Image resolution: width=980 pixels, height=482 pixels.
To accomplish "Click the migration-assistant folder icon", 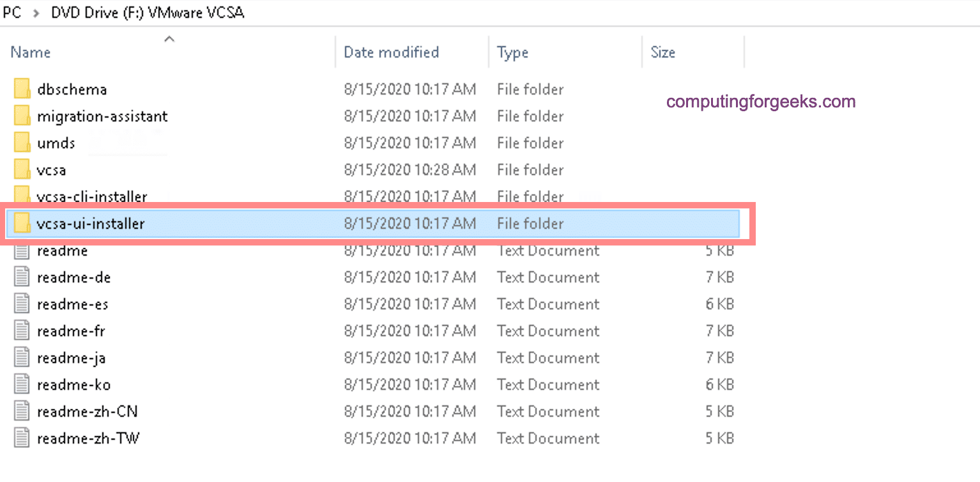I will pyautogui.click(x=21, y=116).
